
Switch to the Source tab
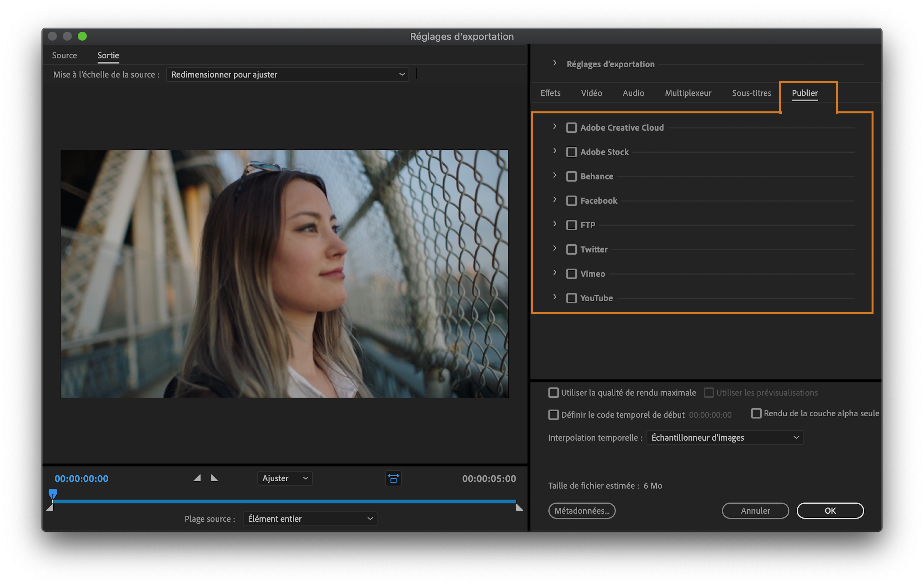point(65,55)
